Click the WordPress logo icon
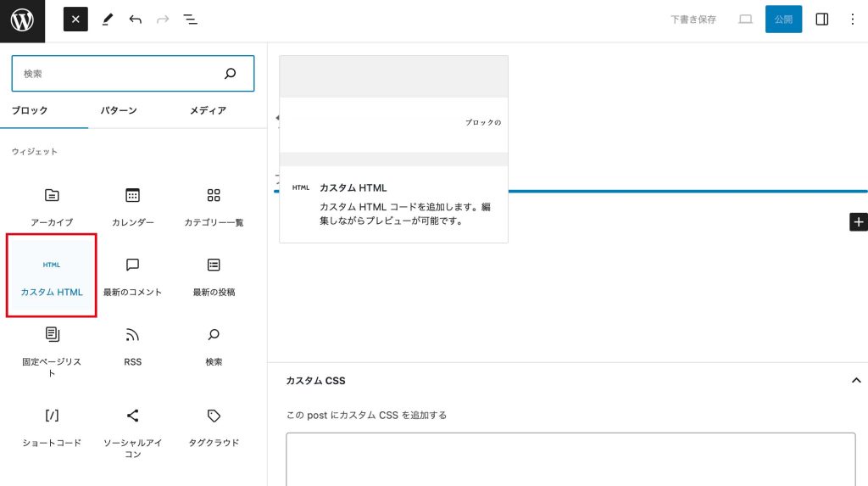This screenshot has height=486, width=868. (x=22, y=20)
